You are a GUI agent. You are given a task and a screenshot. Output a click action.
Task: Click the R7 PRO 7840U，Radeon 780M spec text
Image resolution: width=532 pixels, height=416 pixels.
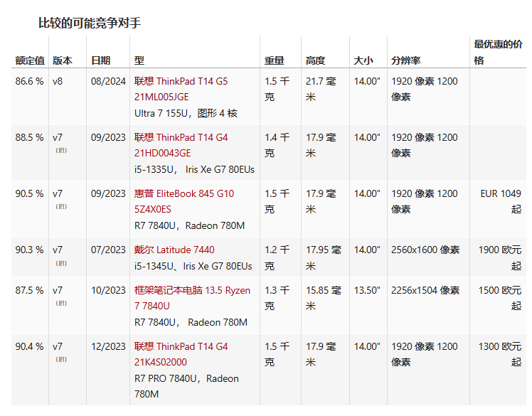coord(186,386)
